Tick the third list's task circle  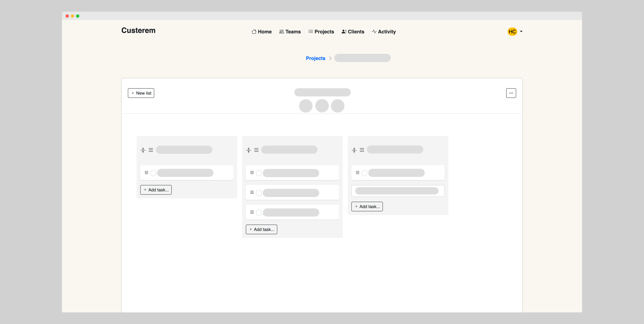point(364,173)
